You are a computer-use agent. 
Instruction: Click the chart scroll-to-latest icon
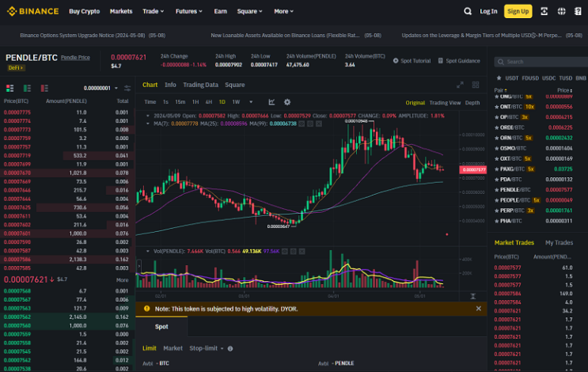[473, 296]
